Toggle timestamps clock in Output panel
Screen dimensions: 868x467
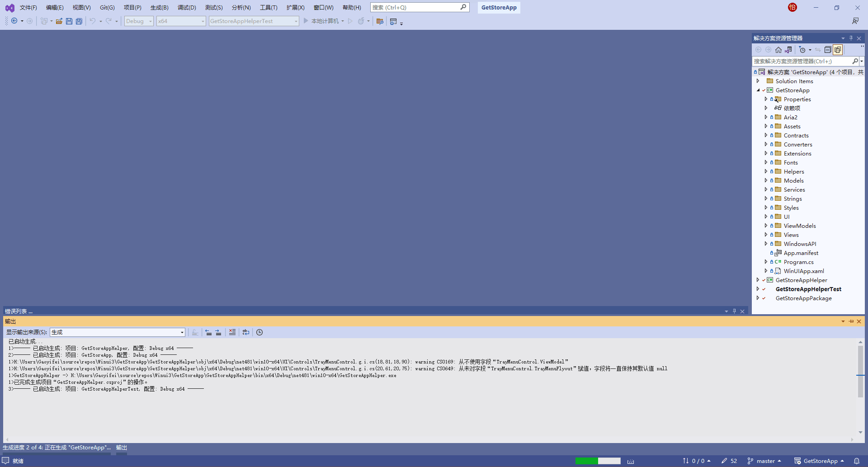(x=259, y=332)
